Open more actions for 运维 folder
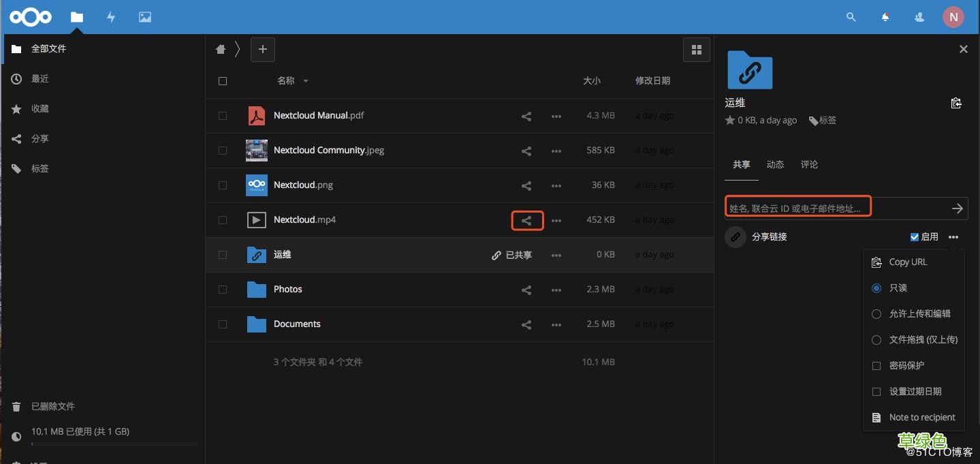 [556, 255]
